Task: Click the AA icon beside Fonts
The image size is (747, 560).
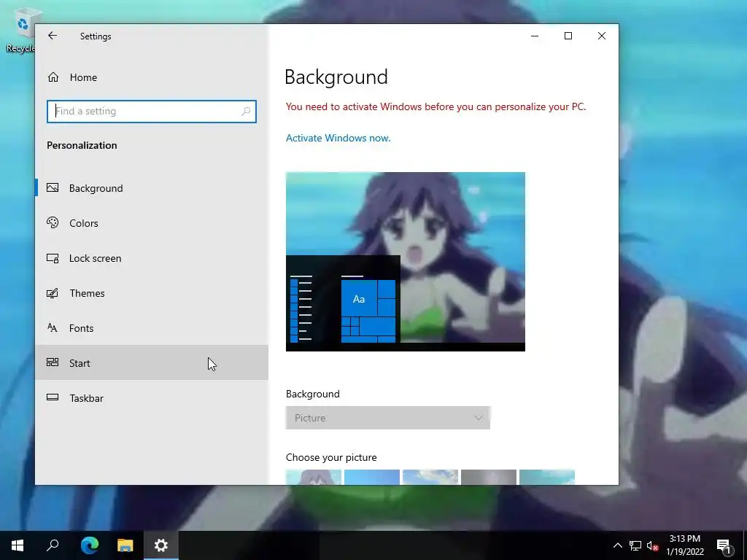Action: coord(53,327)
